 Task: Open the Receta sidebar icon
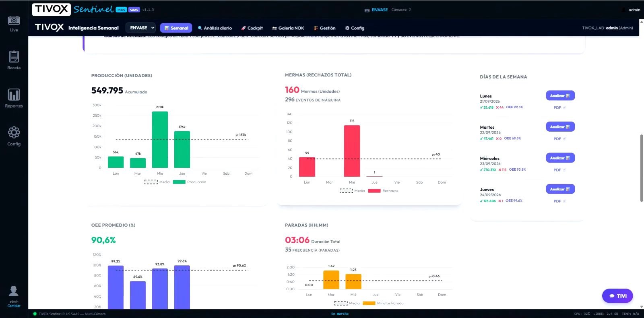(14, 57)
